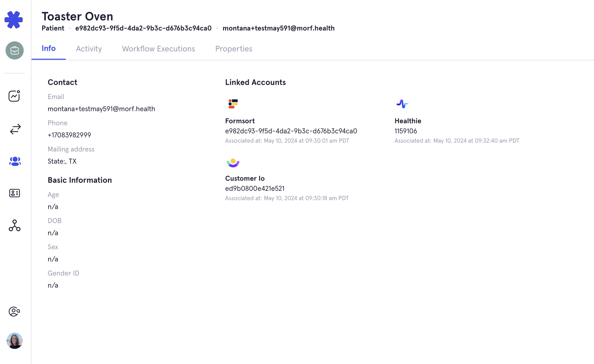Click the Formsort account ID value
The height and width of the screenshot is (364, 594).
(x=291, y=131)
